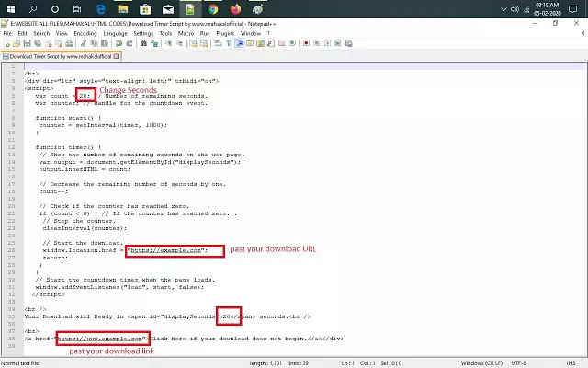Open the Window menu
Image resolution: width=588 pixels, height=368 pixels.
pyautogui.click(x=251, y=33)
